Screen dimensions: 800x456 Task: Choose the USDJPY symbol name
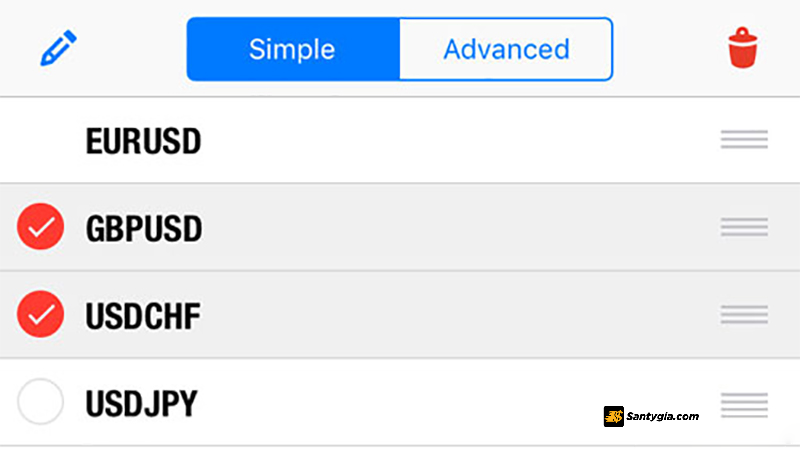click(x=141, y=404)
